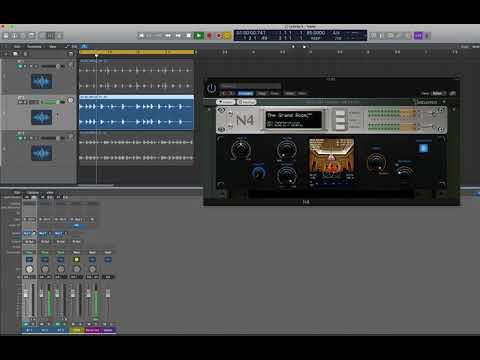The image size is (480, 360).
Task: Click the glowing blue knob on the N4 plugin
Action: click(258, 172)
